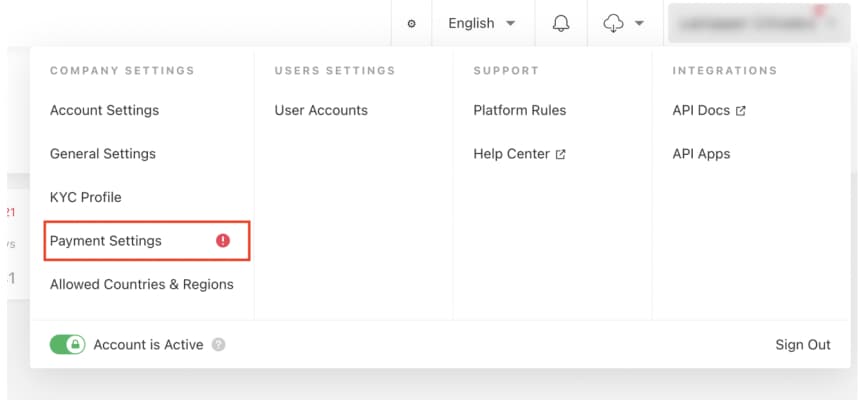
Task: Open the notifications bell
Action: (561, 23)
